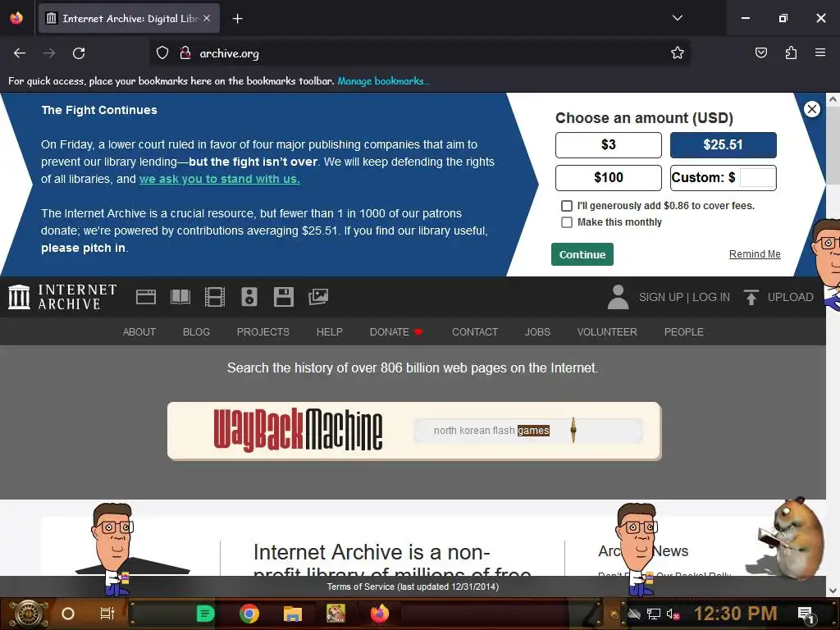Screen dimensions: 840x630
Task: Open the Software floppy disk icon
Action: pos(283,297)
